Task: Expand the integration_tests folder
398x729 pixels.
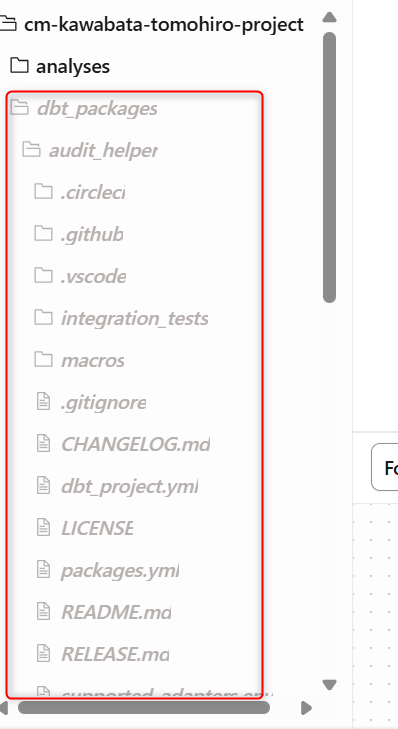Action: click(x=134, y=318)
